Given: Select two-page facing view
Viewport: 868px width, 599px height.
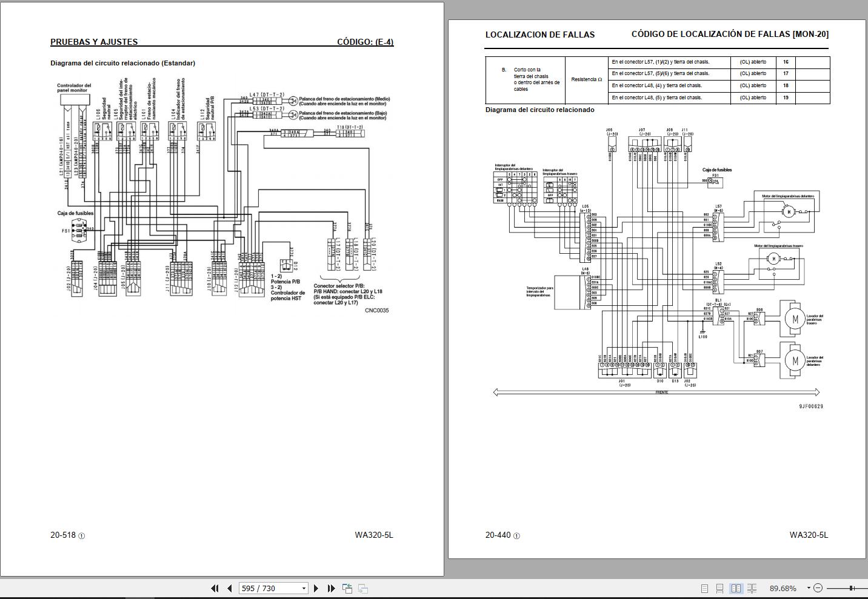Looking at the screenshot, I should tap(736, 588).
